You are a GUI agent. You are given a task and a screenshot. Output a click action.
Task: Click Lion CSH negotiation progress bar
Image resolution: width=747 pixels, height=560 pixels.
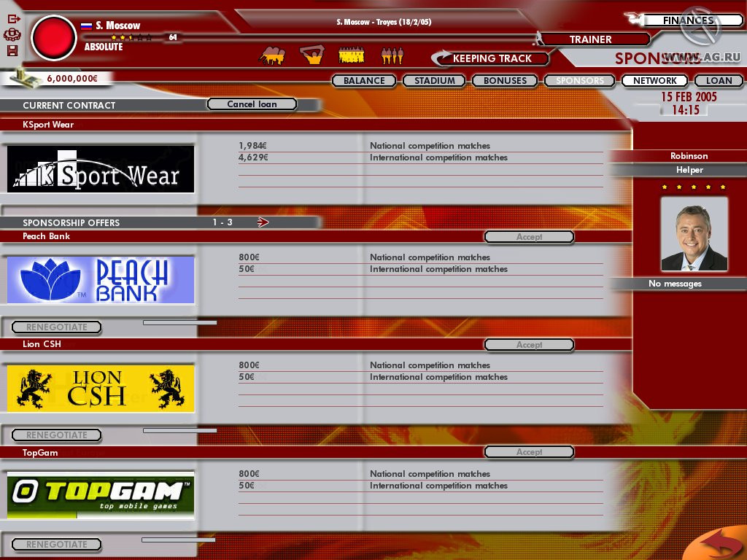pyautogui.click(x=179, y=430)
